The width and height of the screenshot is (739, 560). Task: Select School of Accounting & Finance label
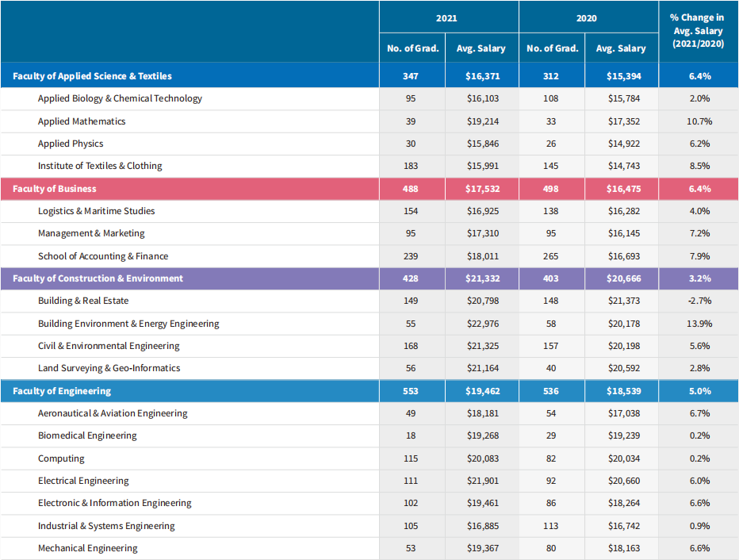tap(103, 256)
